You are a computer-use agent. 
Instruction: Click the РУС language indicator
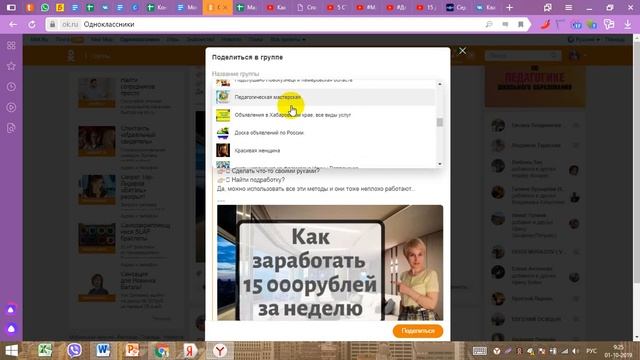(x=591, y=351)
